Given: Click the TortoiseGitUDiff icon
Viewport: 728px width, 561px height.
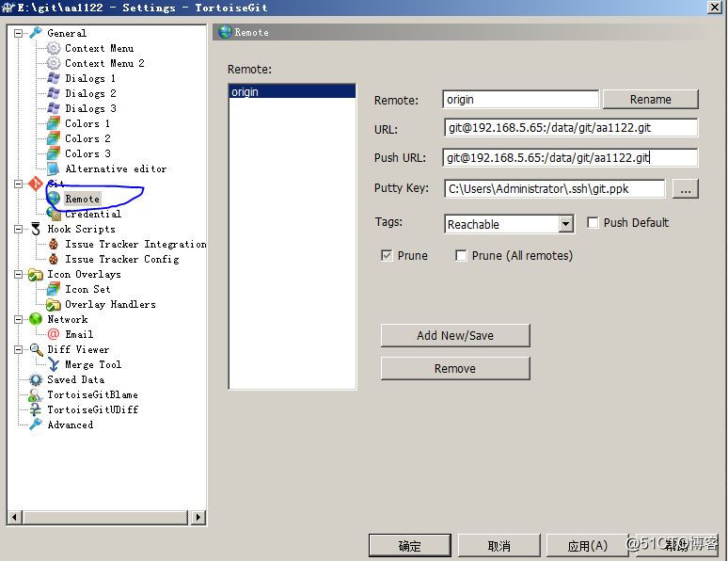Looking at the screenshot, I should click(36, 409).
